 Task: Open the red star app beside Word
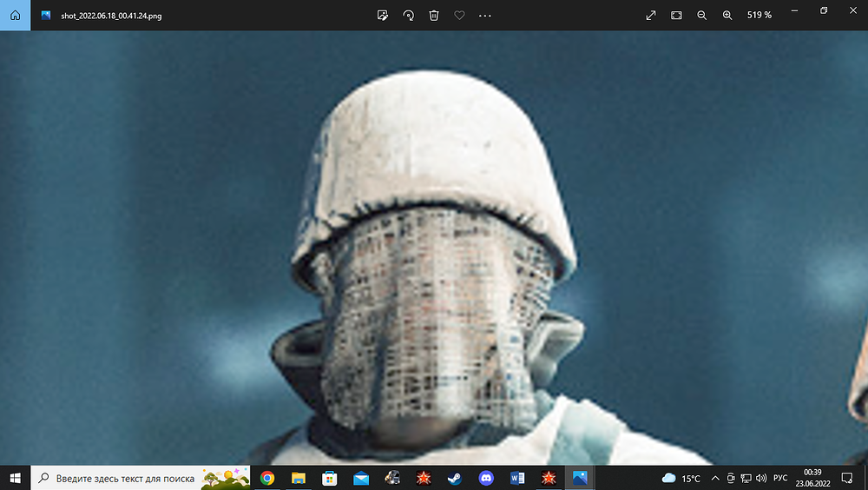(x=549, y=478)
